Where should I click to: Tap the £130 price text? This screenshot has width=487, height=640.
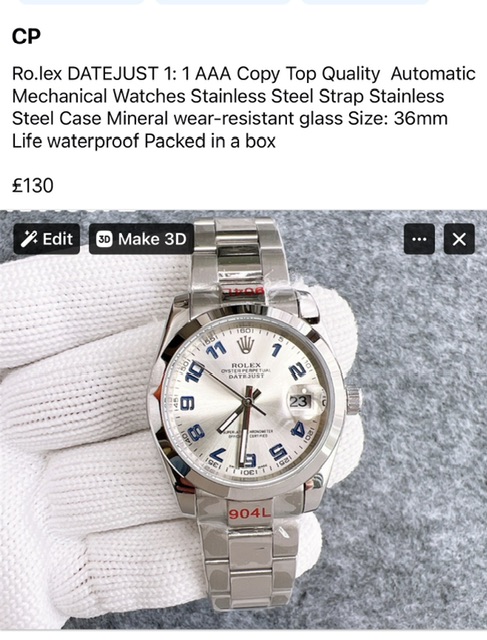click(x=33, y=185)
